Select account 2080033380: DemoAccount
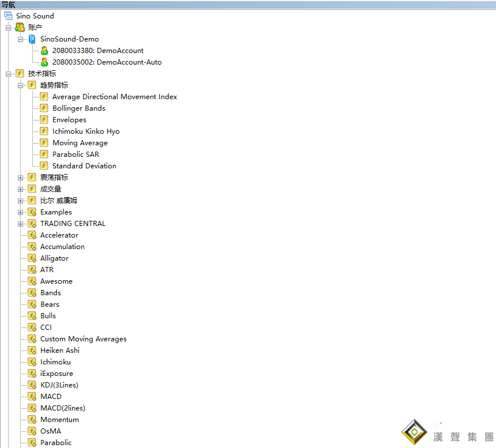The image size is (496, 448). click(x=98, y=51)
